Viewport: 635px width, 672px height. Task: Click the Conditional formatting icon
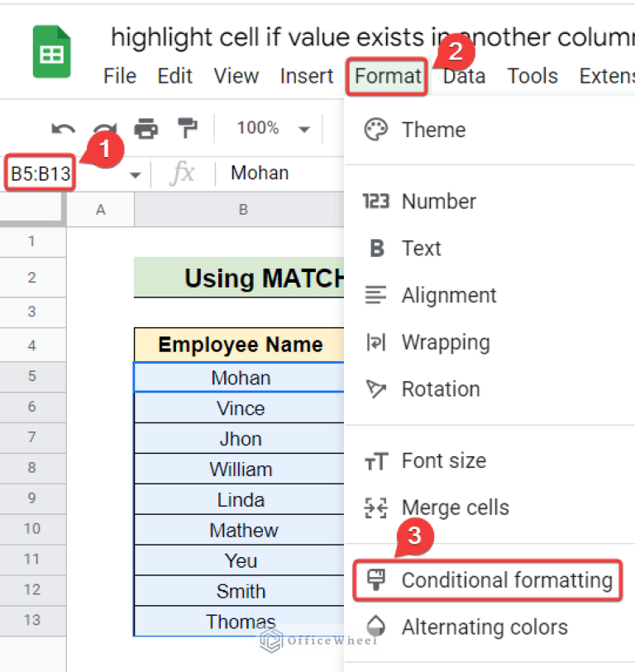375,579
